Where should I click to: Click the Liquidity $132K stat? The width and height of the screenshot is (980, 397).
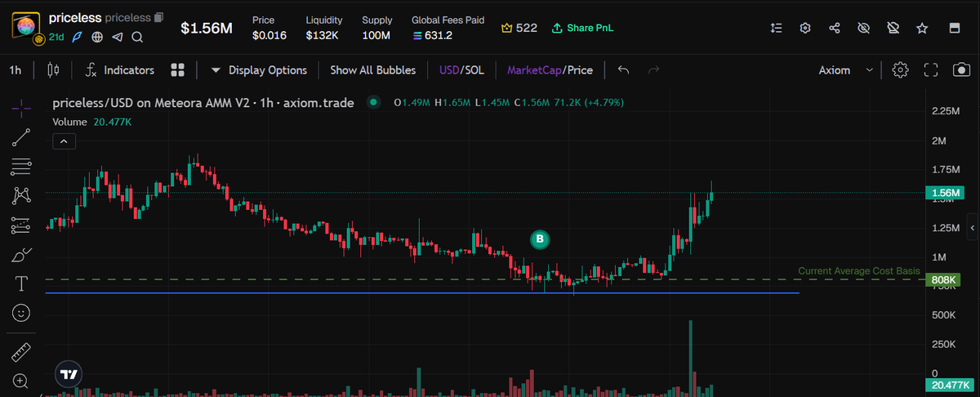pyautogui.click(x=324, y=28)
